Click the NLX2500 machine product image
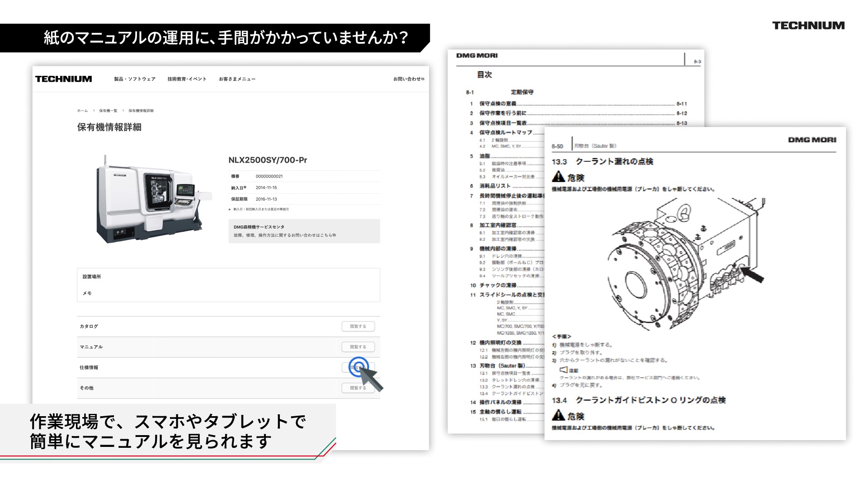The height and width of the screenshot is (488, 868). point(153,200)
